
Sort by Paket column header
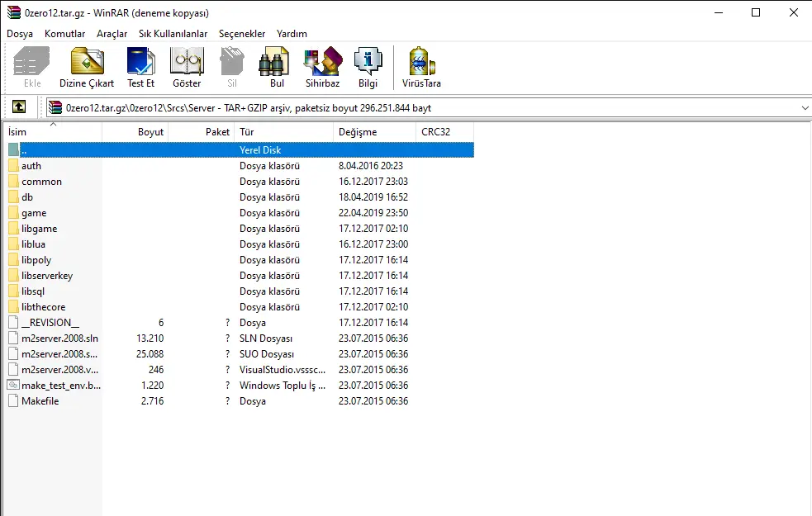coord(202,132)
